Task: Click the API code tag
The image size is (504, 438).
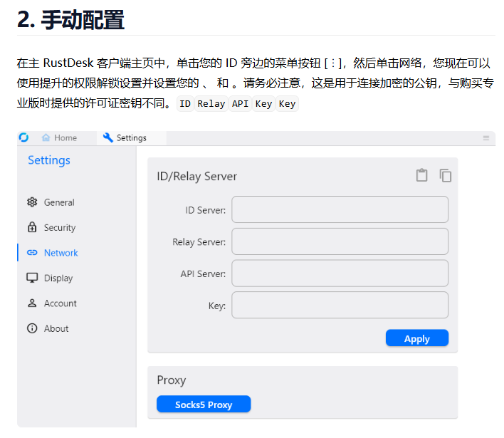Action: point(240,104)
